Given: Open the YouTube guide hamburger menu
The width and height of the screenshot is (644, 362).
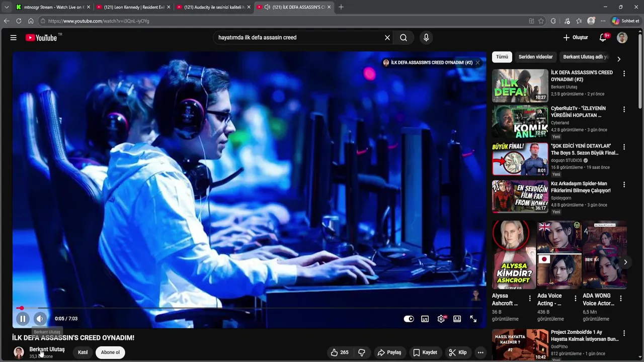Looking at the screenshot, I should pyautogui.click(x=14, y=38).
